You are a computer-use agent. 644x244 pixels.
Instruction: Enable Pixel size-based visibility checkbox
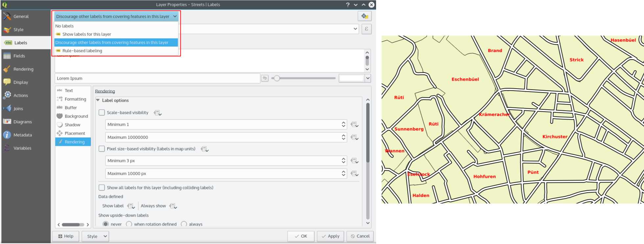click(102, 149)
